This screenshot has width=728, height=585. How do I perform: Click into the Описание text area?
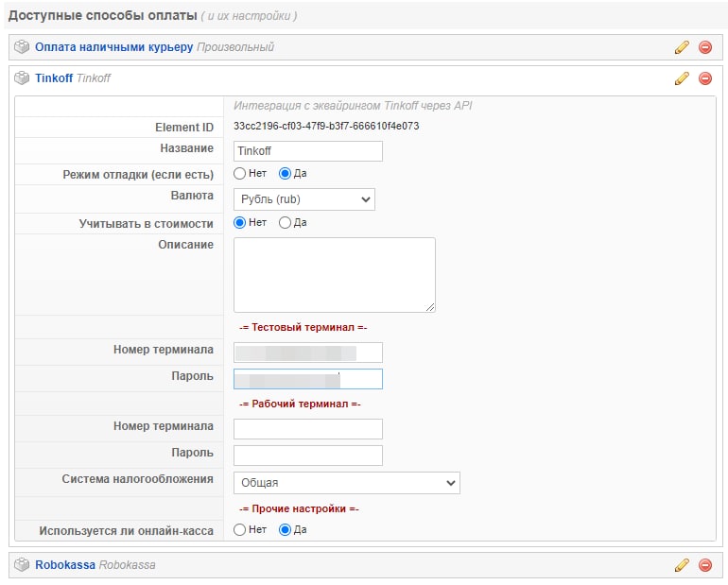335,275
